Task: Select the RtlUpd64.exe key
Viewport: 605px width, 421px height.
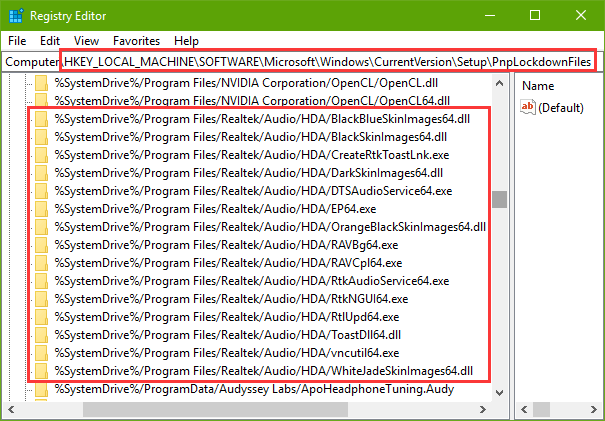Action: click(x=227, y=317)
